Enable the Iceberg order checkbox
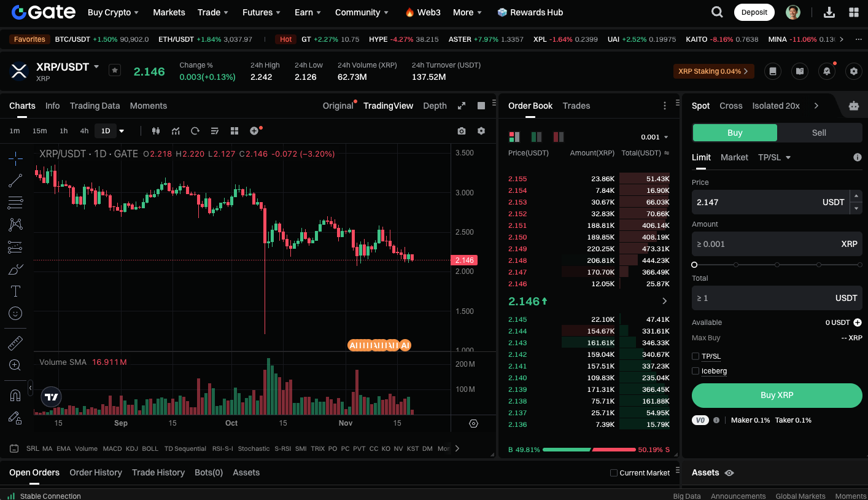Viewport: 868px width, 500px height. (696, 371)
